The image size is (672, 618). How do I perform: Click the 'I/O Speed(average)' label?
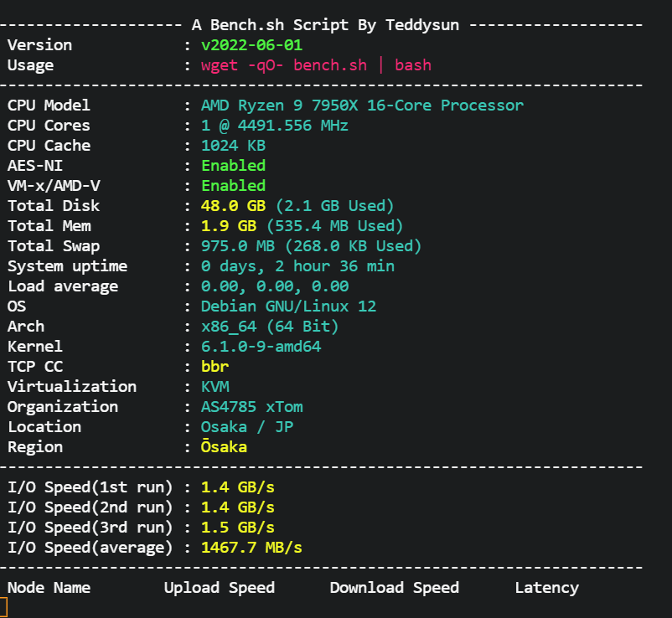pos(90,548)
